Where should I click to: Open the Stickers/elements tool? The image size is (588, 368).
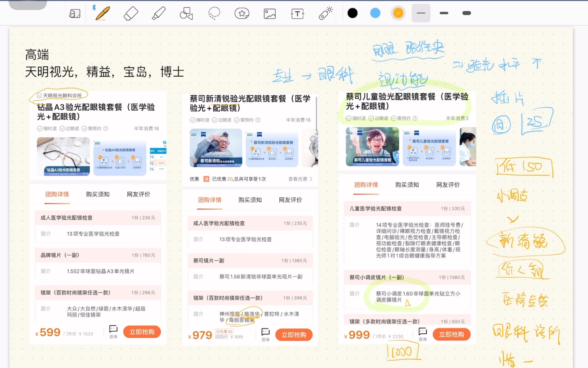click(x=242, y=13)
